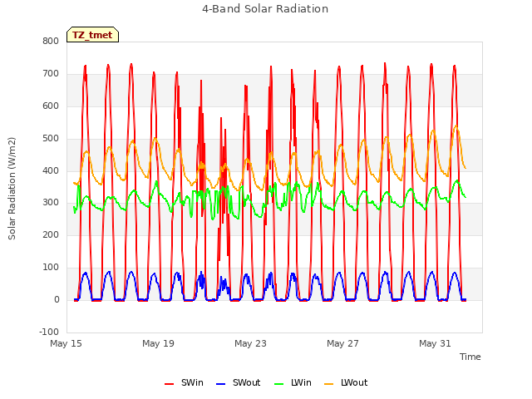Toggle the SWin legend entry
This screenshot has width=532, height=399.
tap(184, 382)
